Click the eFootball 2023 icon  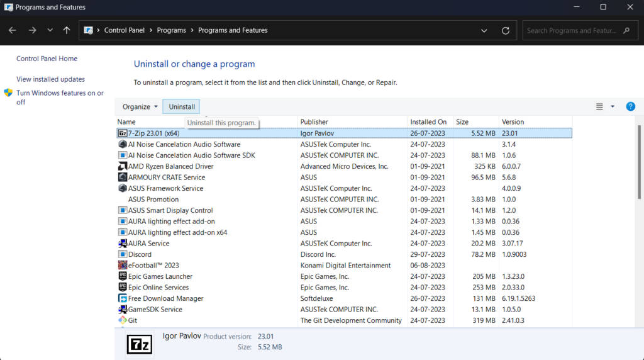point(123,266)
